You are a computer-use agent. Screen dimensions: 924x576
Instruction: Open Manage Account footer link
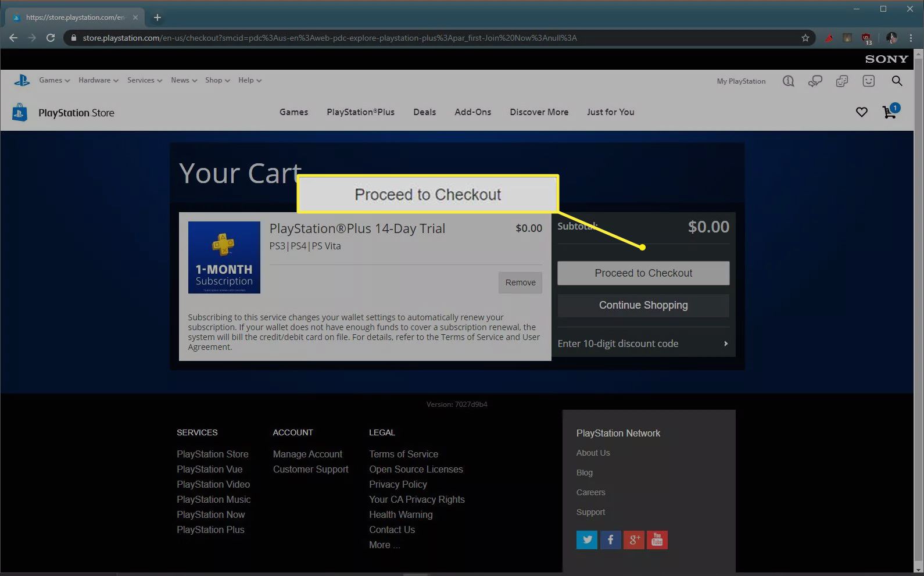point(307,454)
